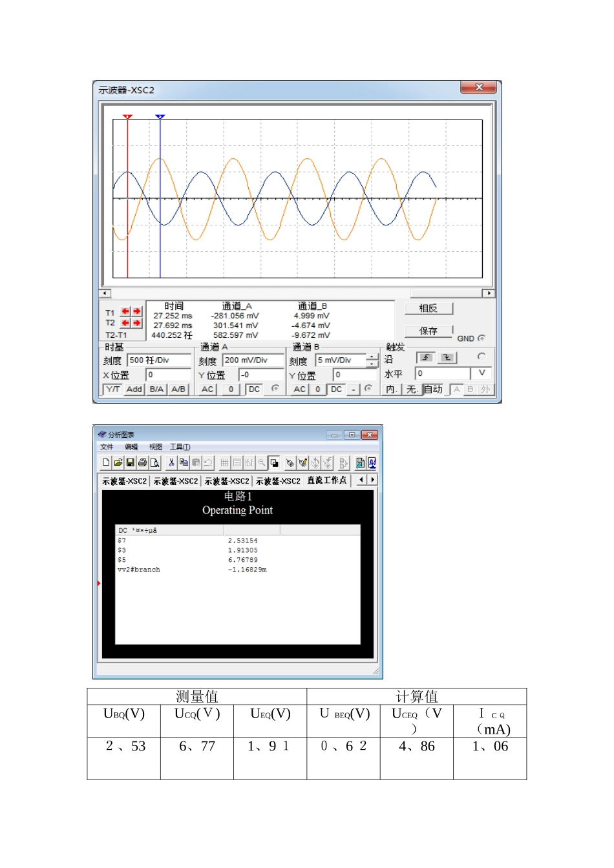Click the 自动 auto trigger button
Viewport: 614px width, 868px height.
(x=433, y=389)
